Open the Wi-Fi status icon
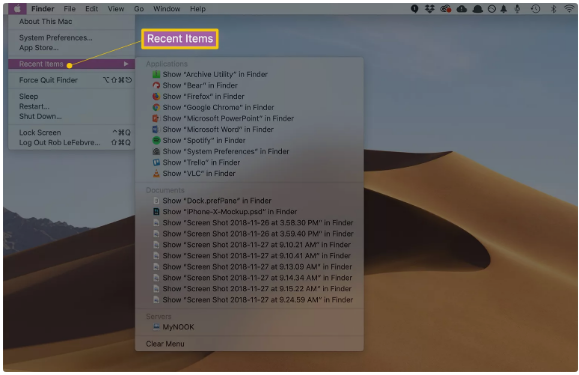Viewport: 579px width, 375px height. tap(569, 8)
